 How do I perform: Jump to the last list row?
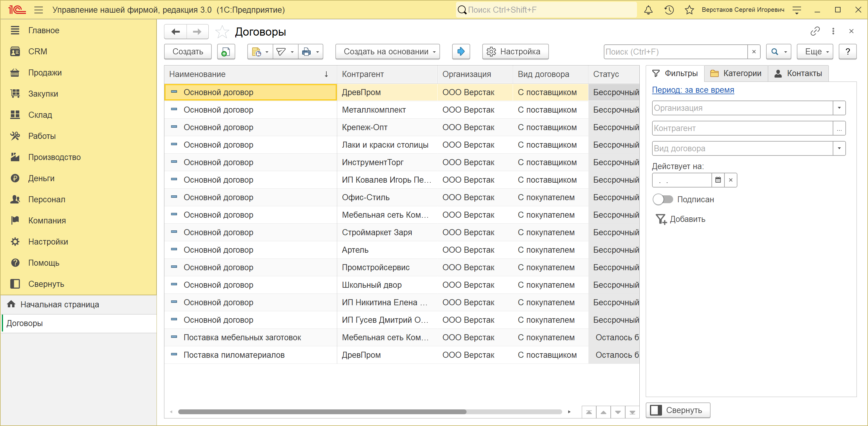[x=632, y=412]
